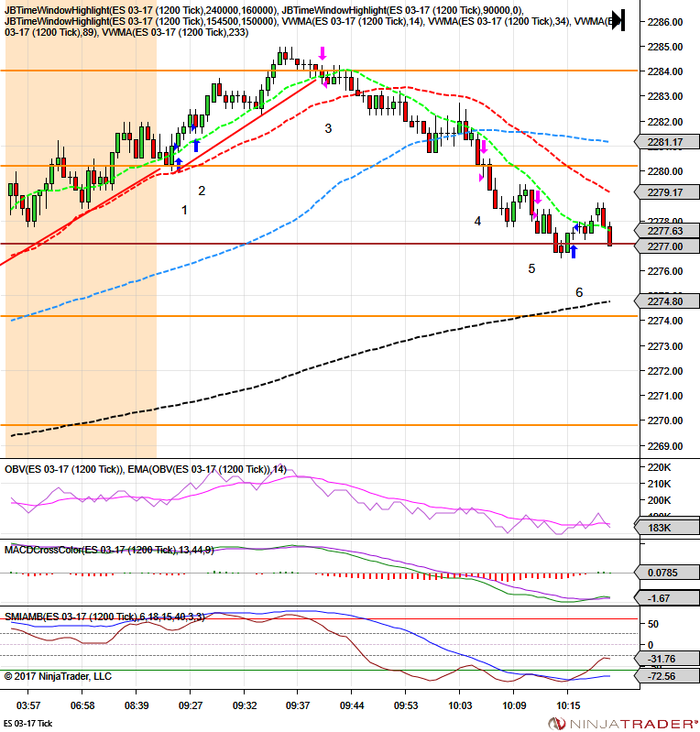Viewport: 700px width, 732px height.
Task: Click the 2285.00 price axis label
Action: pos(665,47)
